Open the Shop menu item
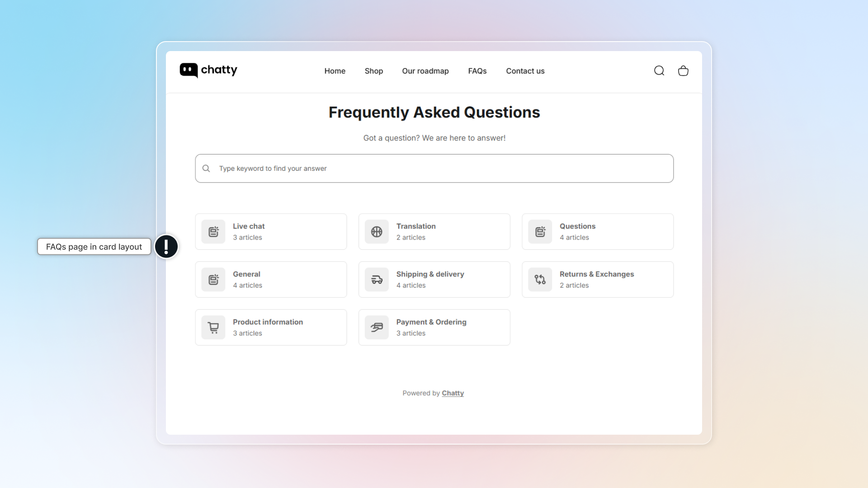This screenshot has height=488, width=868. click(x=374, y=71)
